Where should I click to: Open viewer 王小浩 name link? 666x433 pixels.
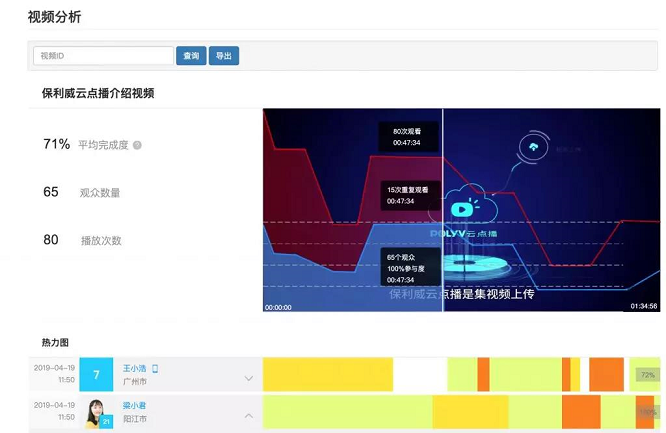133,369
